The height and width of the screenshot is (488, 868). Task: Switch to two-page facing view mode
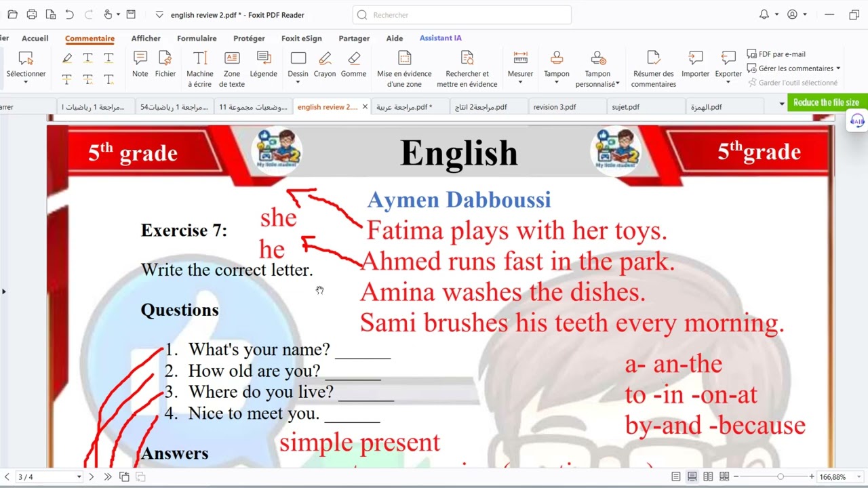click(x=708, y=477)
